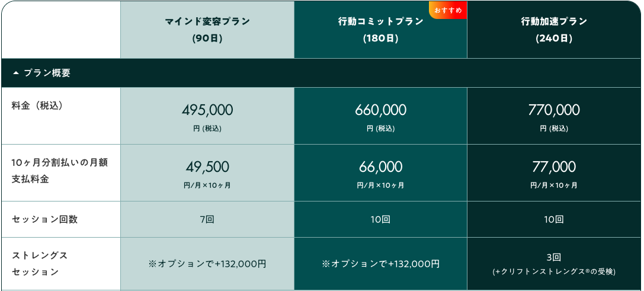Select the 行動コミットプラン (180日) column header

point(380,30)
